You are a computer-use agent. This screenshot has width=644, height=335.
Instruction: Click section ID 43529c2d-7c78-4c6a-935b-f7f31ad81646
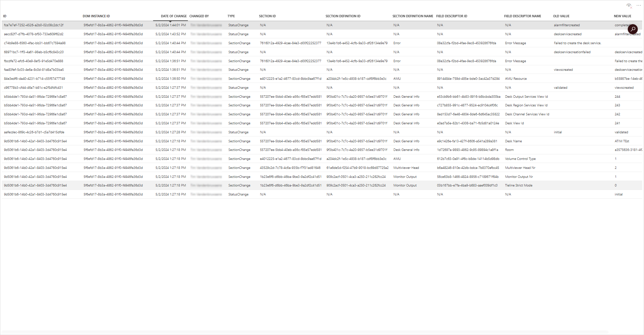290,168
